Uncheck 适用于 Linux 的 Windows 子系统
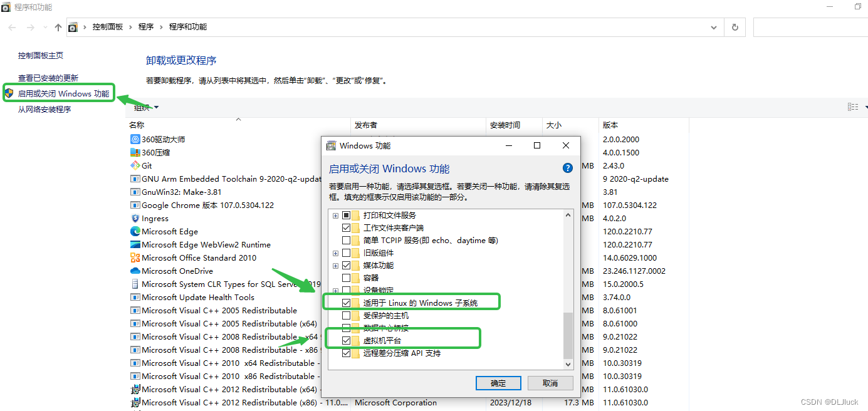868x411 pixels. pyautogui.click(x=347, y=301)
